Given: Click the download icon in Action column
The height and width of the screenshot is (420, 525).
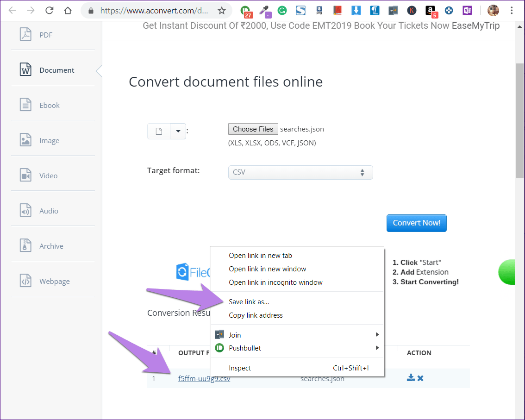Looking at the screenshot, I should (x=411, y=378).
